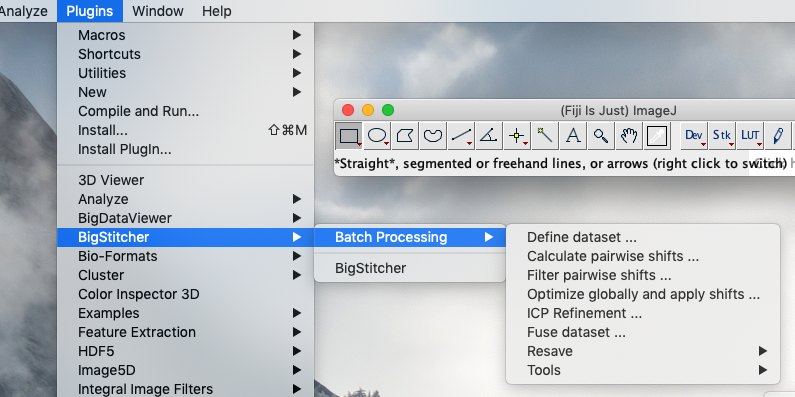Screen dimensions: 795x397
Task: Expand the Macros submenu
Action: [186, 35]
